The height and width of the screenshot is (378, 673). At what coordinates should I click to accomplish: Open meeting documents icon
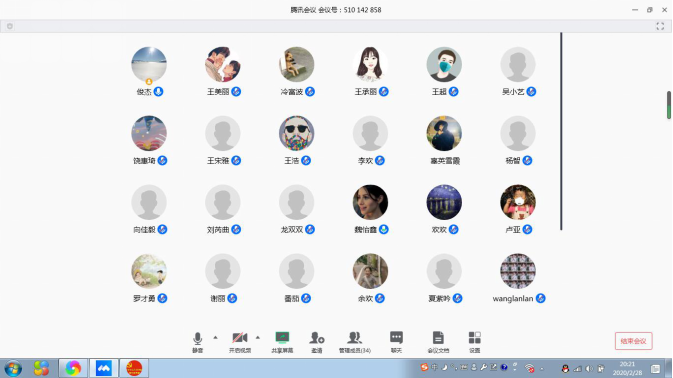tap(438, 342)
